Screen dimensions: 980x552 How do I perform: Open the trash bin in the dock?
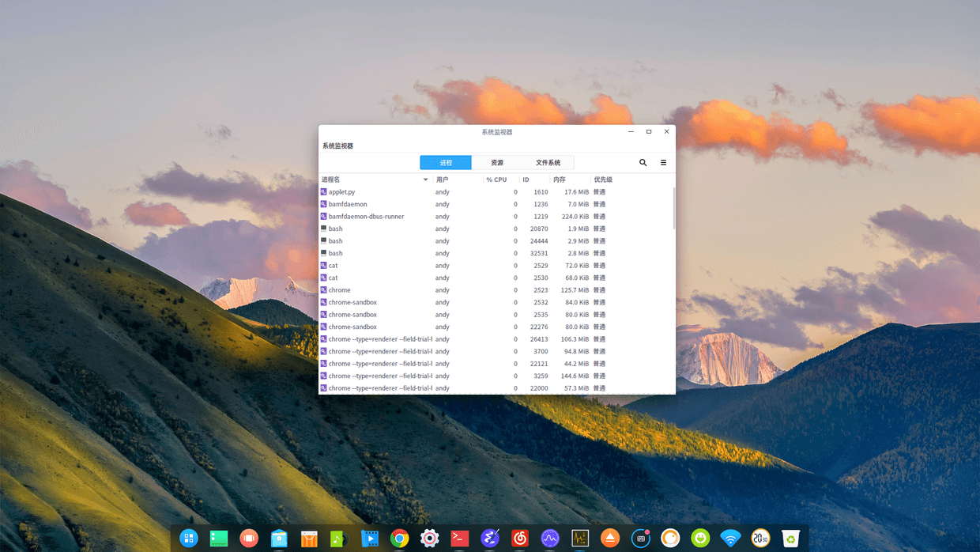tap(790, 539)
